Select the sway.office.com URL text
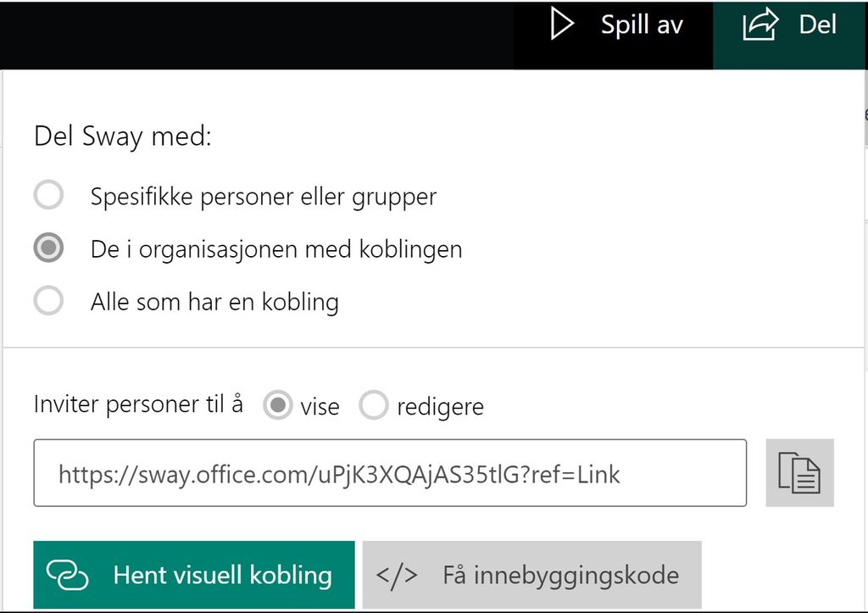 tap(338, 474)
